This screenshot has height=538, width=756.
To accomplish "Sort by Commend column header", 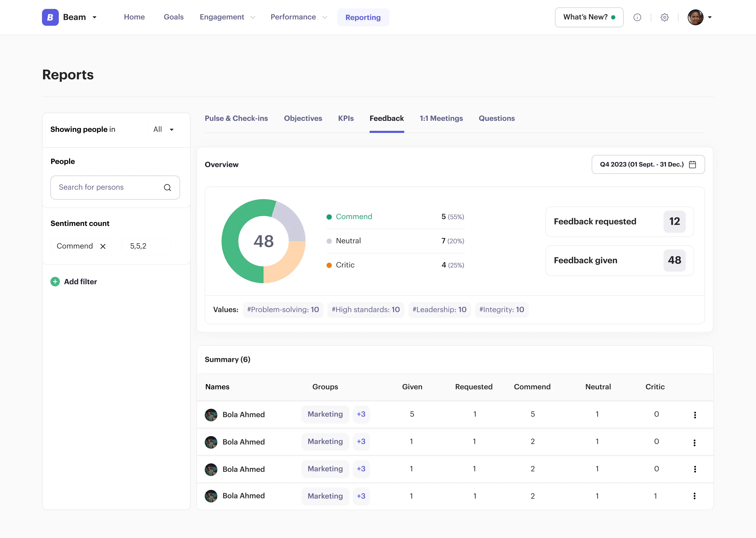I will [532, 387].
